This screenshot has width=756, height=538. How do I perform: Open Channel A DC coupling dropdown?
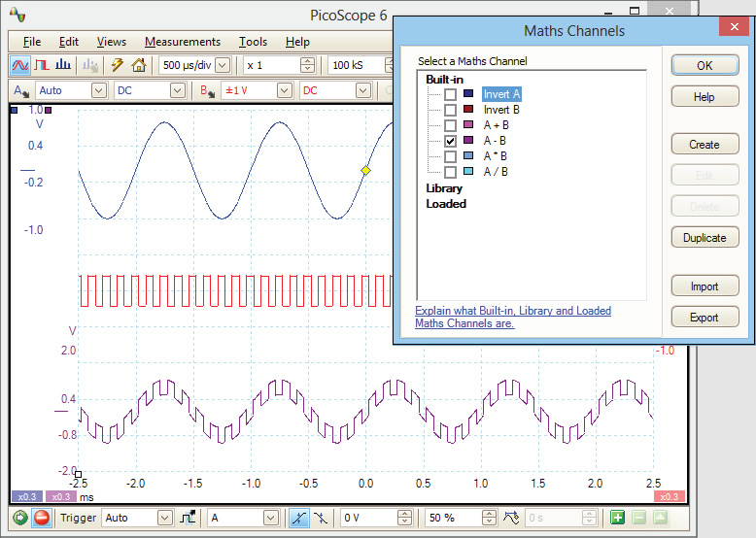click(178, 90)
